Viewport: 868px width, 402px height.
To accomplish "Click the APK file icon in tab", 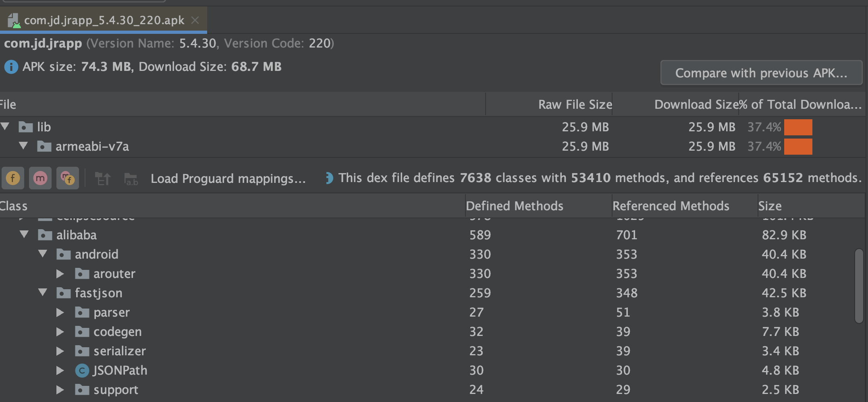I will tap(14, 21).
